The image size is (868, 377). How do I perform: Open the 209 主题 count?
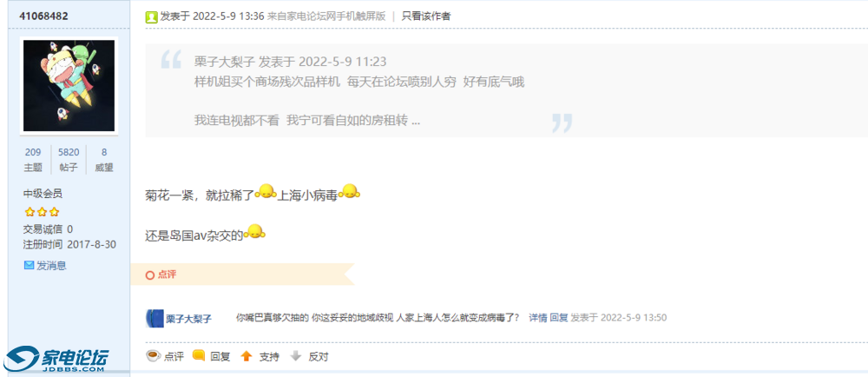pyautogui.click(x=33, y=160)
